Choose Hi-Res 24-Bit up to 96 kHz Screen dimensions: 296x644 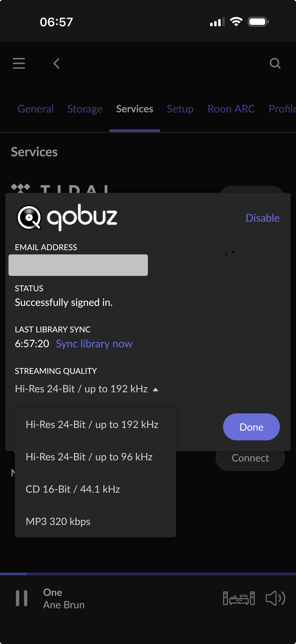click(89, 457)
